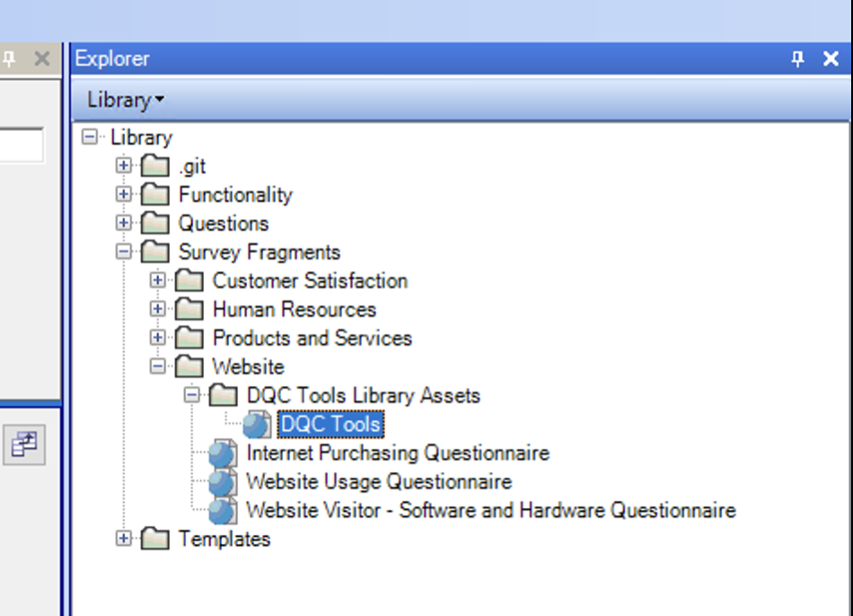Expand the Customer Satisfaction folder

(158, 281)
